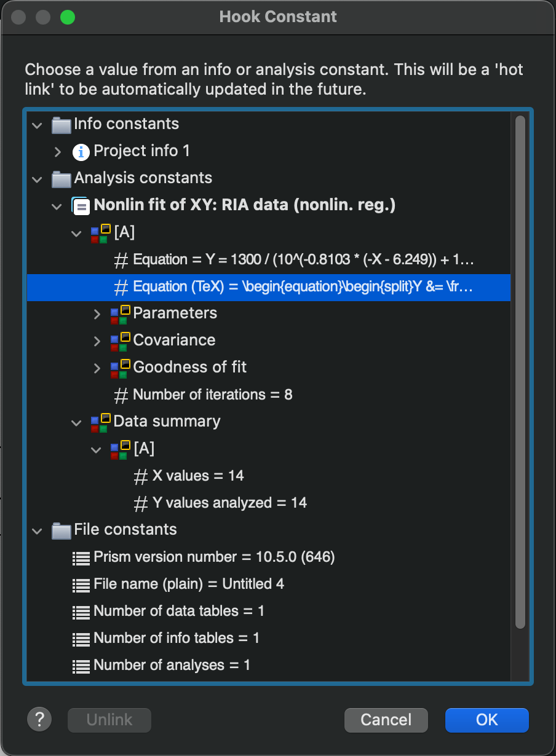
Task: Click the Project info 1 info icon
Action: [x=81, y=151]
